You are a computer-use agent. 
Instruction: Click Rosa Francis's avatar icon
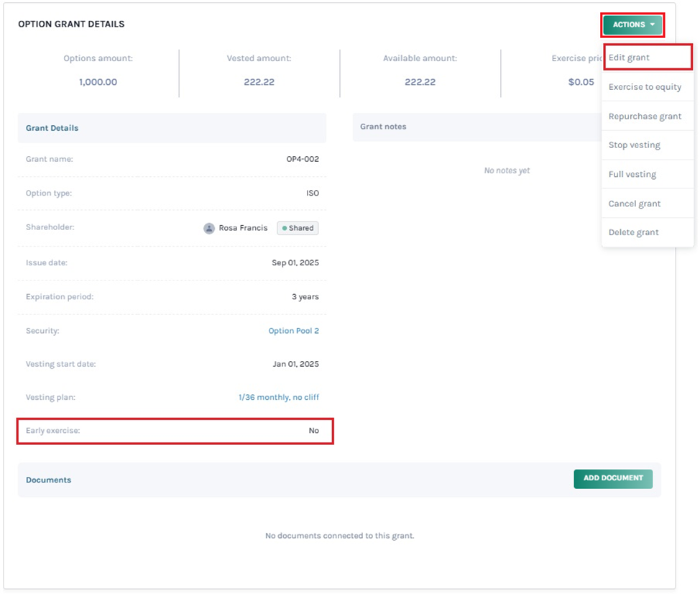(209, 228)
